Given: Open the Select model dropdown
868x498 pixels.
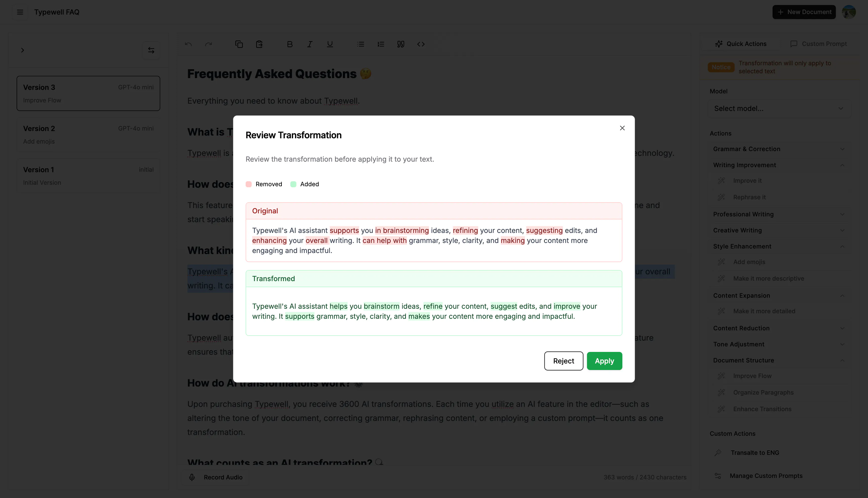Looking at the screenshot, I should tap(779, 108).
